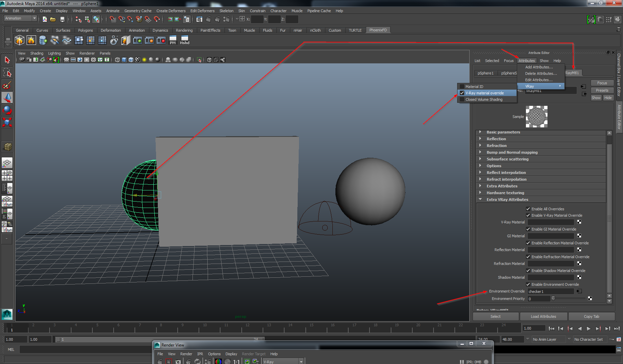The width and height of the screenshot is (623, 364).
Task: Check Closed Volume Shading menu option
Action: [x=487, y=99]
